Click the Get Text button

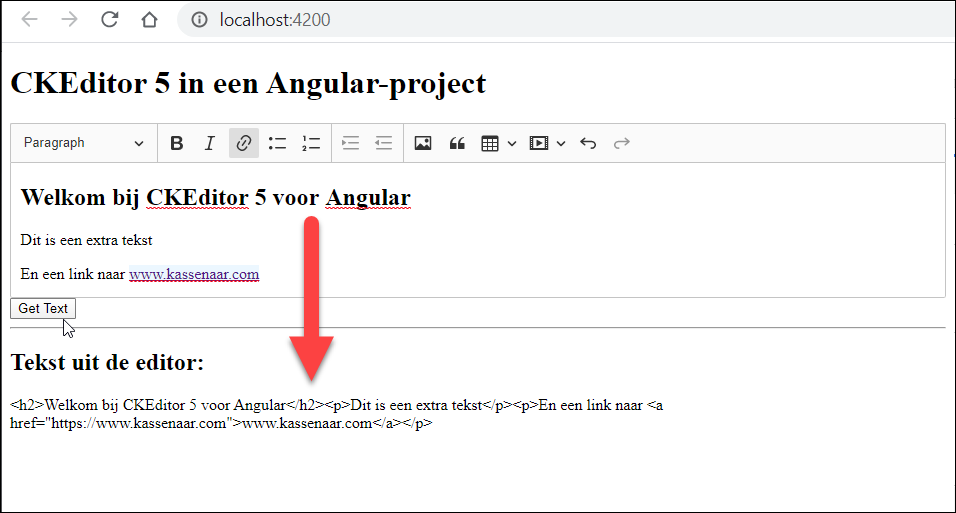coord(43,309)
